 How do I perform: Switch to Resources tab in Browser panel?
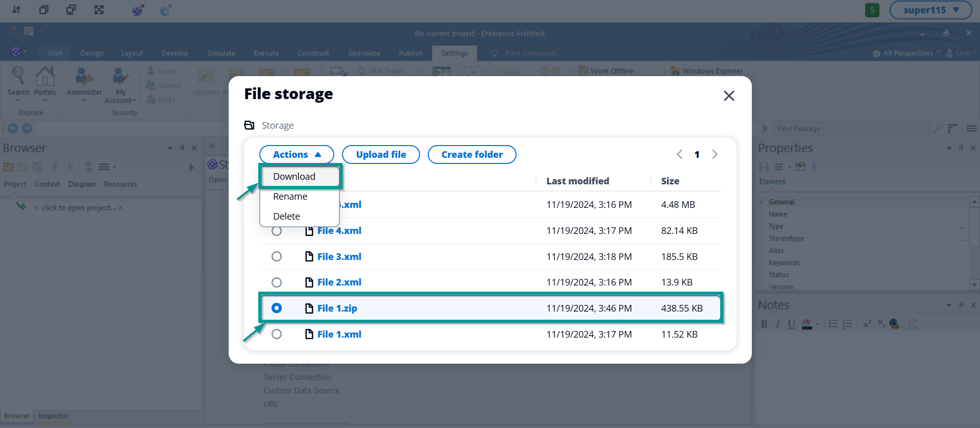click(120, 184)
